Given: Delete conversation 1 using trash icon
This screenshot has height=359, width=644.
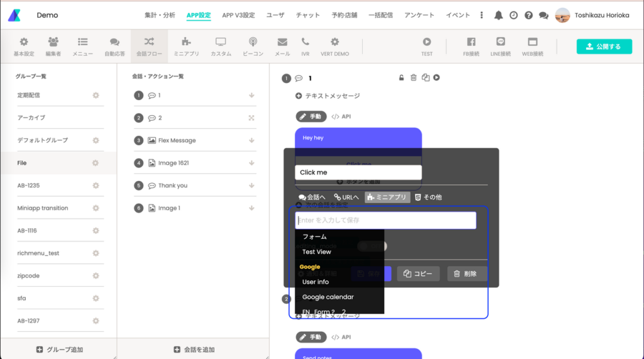Looking at the screenshot, I should coord(413,78).
